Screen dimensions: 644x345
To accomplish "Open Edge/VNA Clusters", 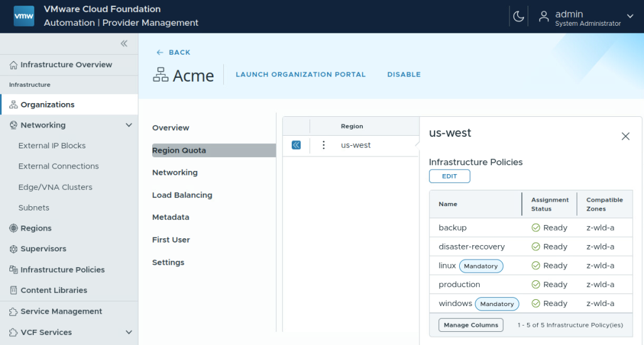I will (x=55, y=187).
